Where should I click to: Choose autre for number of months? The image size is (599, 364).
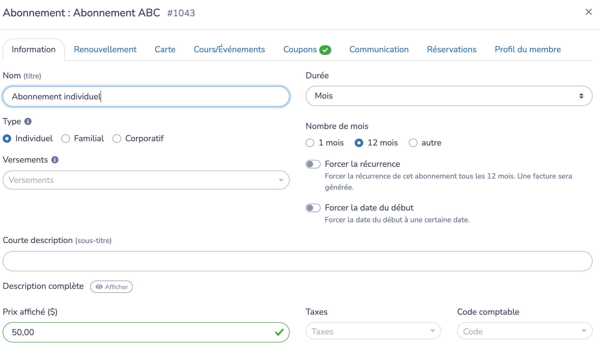413,143
